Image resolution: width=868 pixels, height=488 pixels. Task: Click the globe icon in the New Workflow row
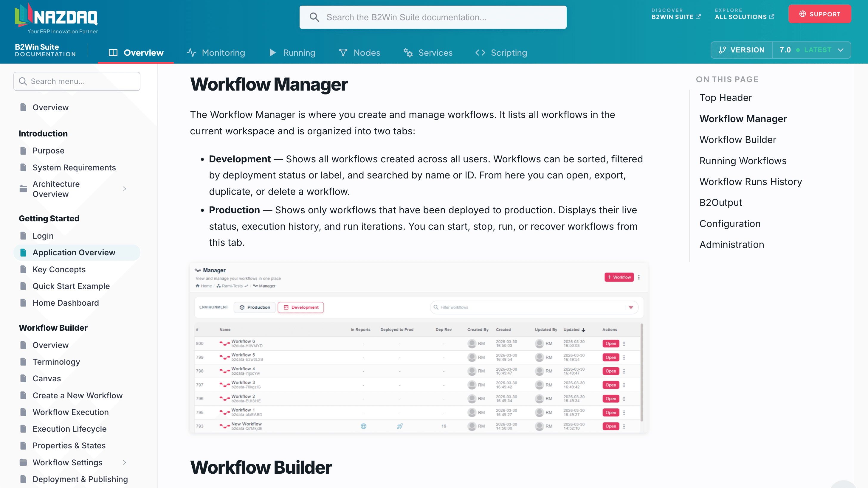[364, 426]
